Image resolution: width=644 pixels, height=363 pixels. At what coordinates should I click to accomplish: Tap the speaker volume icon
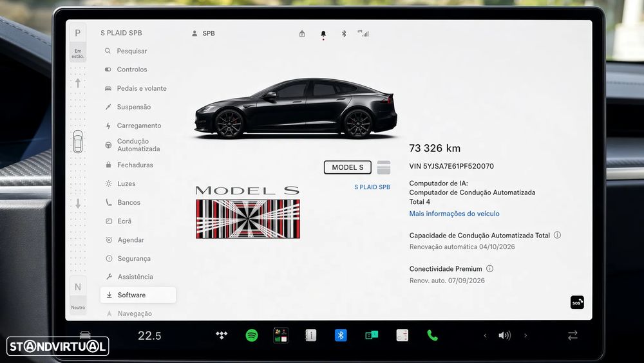[x=504, y=336]
